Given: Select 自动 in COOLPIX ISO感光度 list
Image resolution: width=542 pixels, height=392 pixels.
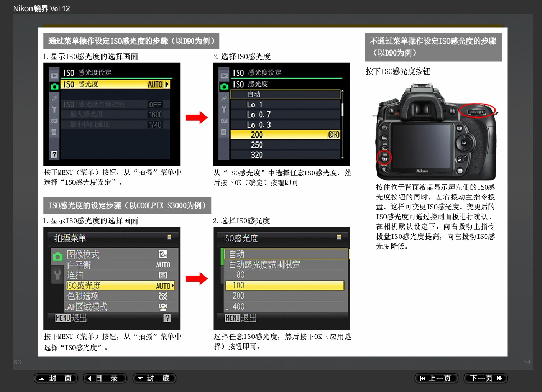Looking at the screenshot, I should (x=286, y=254).
